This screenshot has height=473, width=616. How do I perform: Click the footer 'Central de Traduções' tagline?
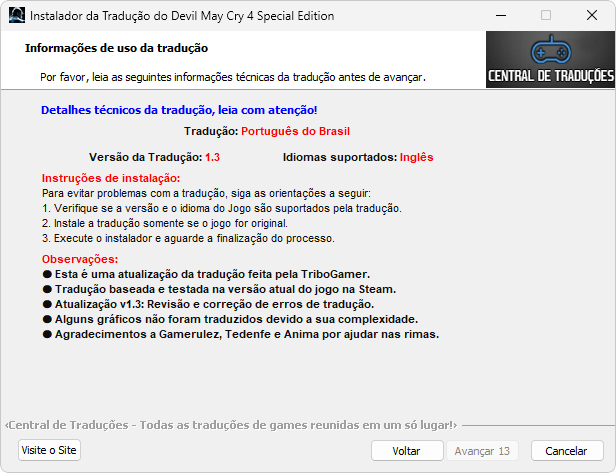[x=231, y=425]
